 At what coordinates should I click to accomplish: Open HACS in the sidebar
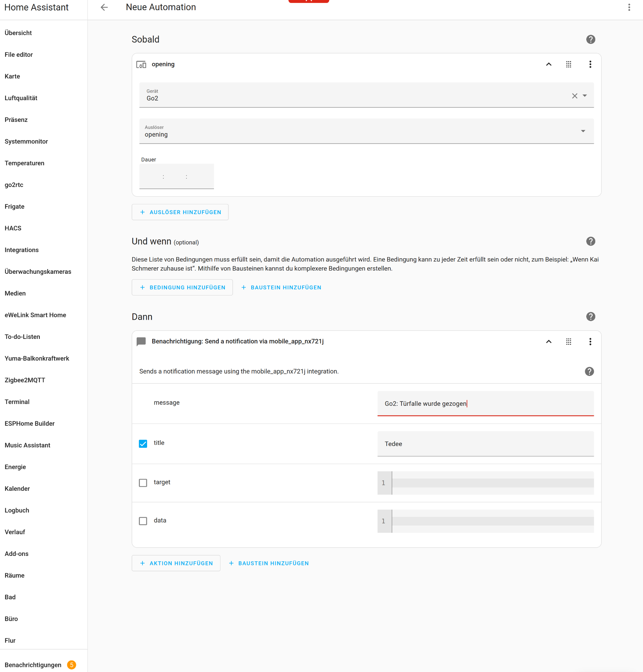[x=13, y=228]
